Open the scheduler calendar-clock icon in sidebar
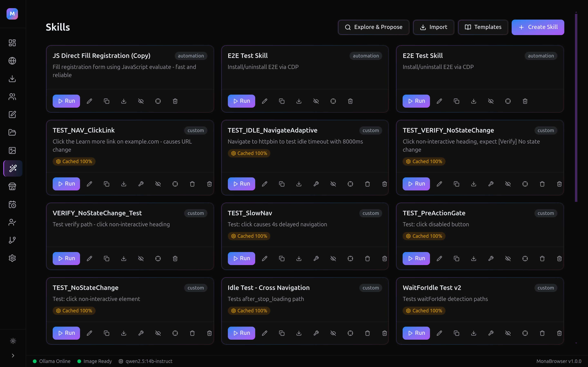 click(12, 204)
